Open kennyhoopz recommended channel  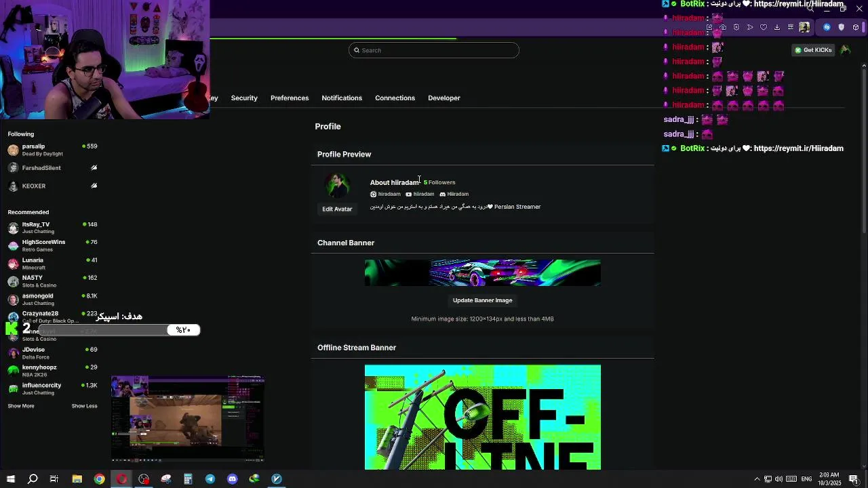(x=52, y=371)
